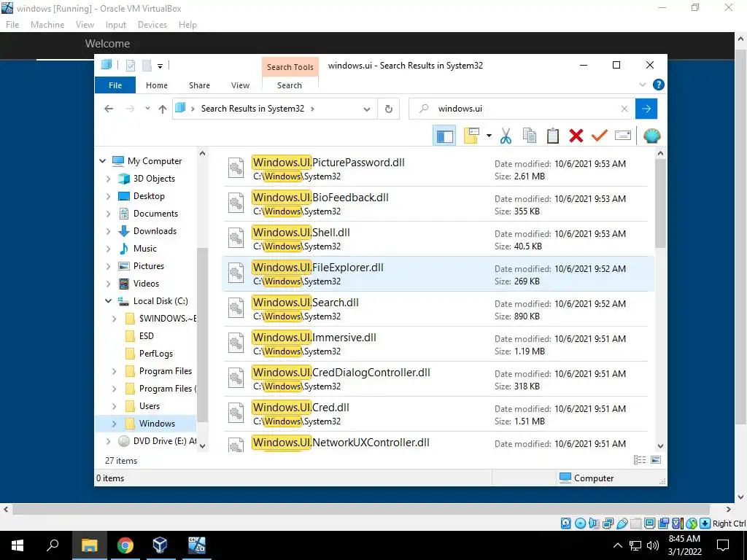Switch to details view icon in the status bar
The width and height of the screenshot is (747, 560).
[x=640, y=460]
